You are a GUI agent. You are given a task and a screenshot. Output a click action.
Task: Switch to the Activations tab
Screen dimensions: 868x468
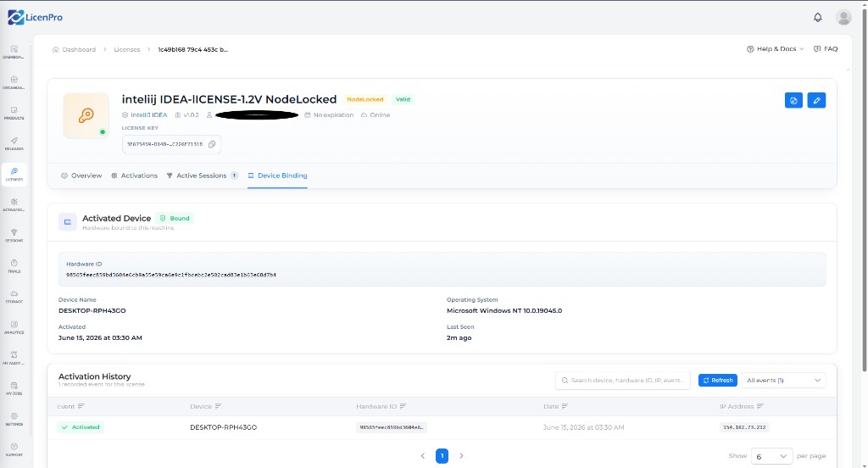(x=135, y=175)
